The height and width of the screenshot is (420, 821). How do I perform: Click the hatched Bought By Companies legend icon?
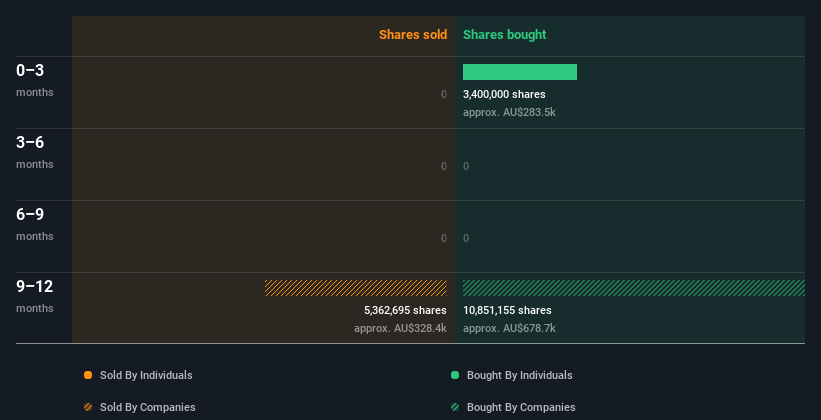(x=455, y=407)
